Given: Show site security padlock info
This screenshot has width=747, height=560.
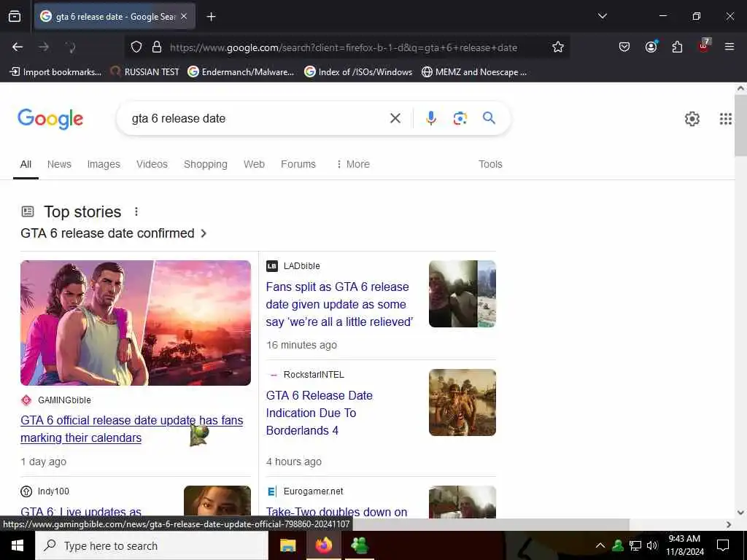Looking at the screenshot, I should click(157, 47).
